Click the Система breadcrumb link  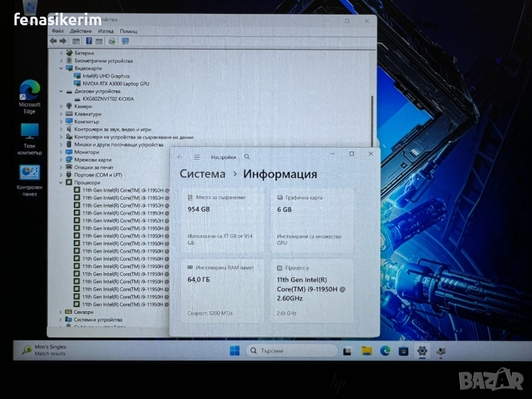click(202, 174)
